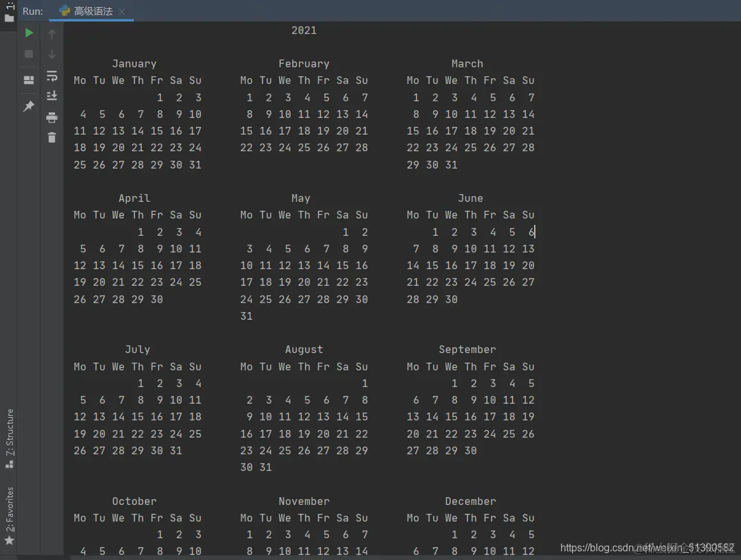
Task: Click the September month heading
Action: (x=468, y=350)
